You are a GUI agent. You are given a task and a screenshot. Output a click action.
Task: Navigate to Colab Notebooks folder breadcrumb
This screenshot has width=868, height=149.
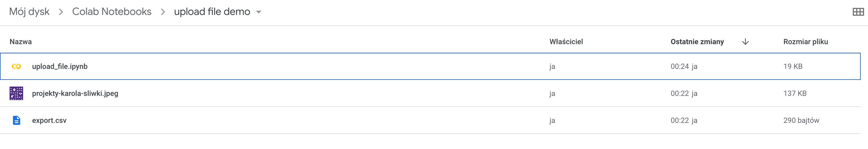coord(112,12)
